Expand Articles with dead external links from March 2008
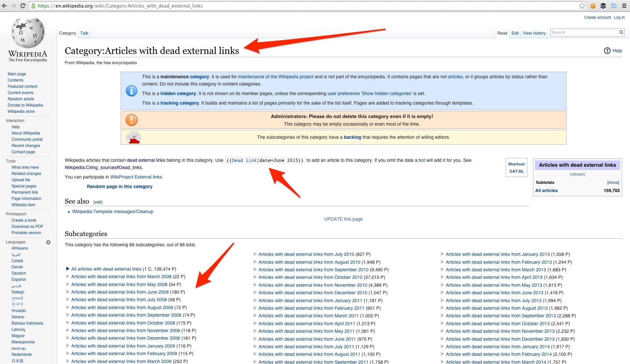The width and height of the screenshot is (630, 364). (68, 277)
